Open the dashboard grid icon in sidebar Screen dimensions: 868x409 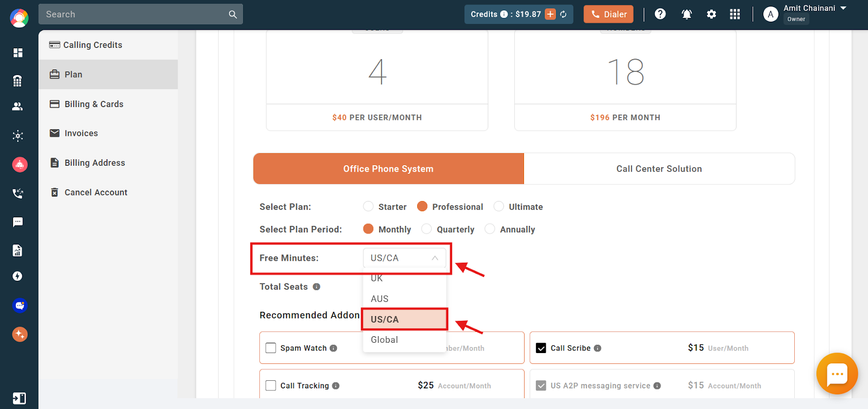point(18,53)
